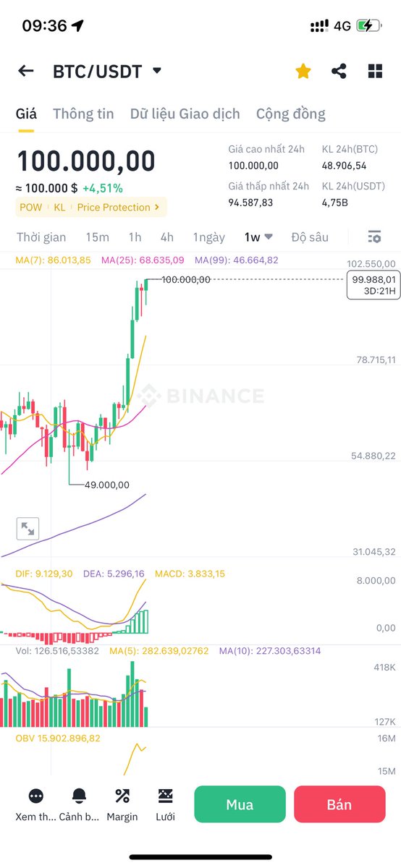This screenshot has height=868, width=401.
Task: Tap the KL tag
Action: tap(59, 208)
